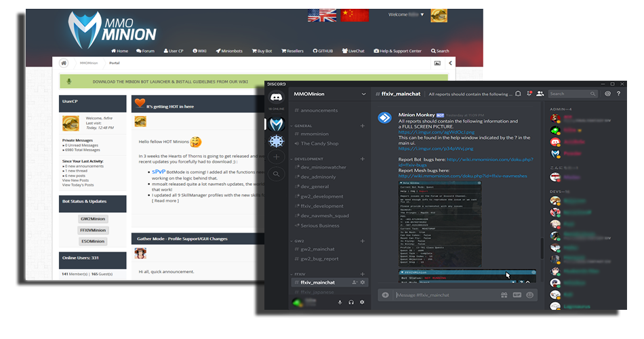
Task: Open User CP in website navigation
Action: (x=174, y=51)
